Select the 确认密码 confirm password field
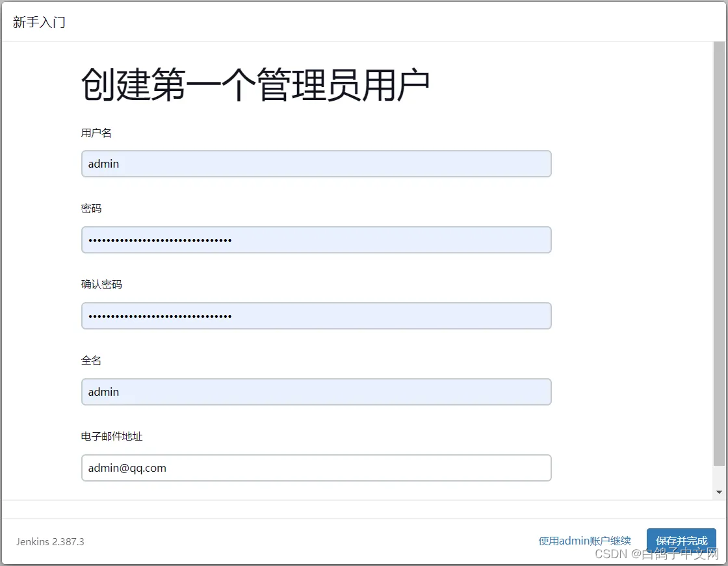The width and height of the screenshot is (728, 566). coord(316,316)
